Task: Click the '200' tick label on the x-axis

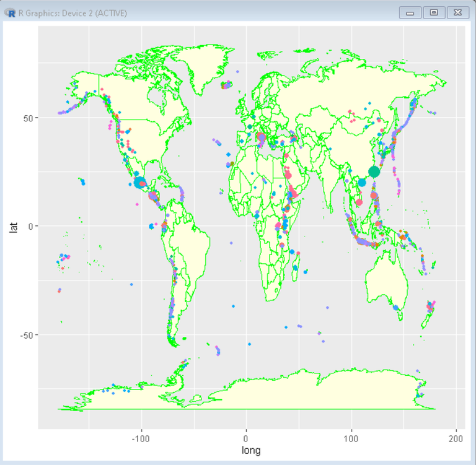Action: pyautogui.click(x=456, y=439)
